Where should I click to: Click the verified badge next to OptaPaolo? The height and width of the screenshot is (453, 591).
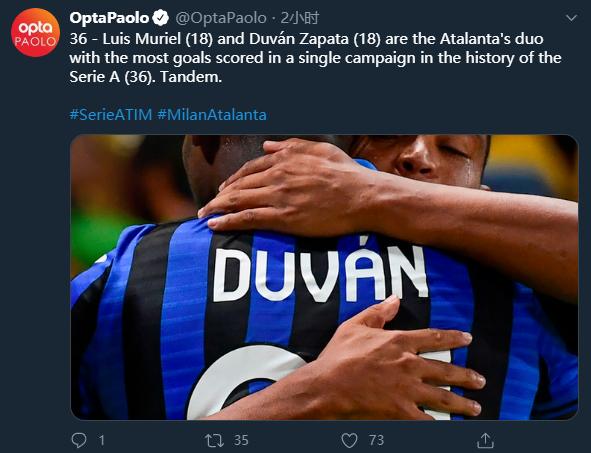(161, 18)
